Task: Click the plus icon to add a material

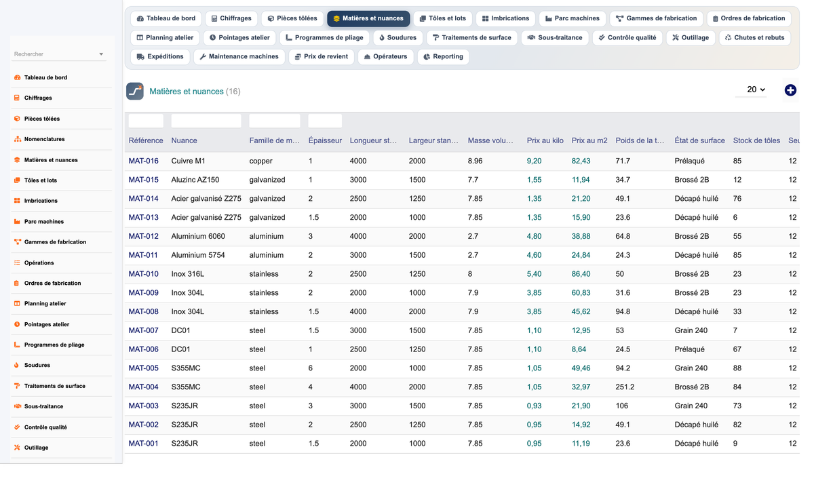Action: point(790,90)
